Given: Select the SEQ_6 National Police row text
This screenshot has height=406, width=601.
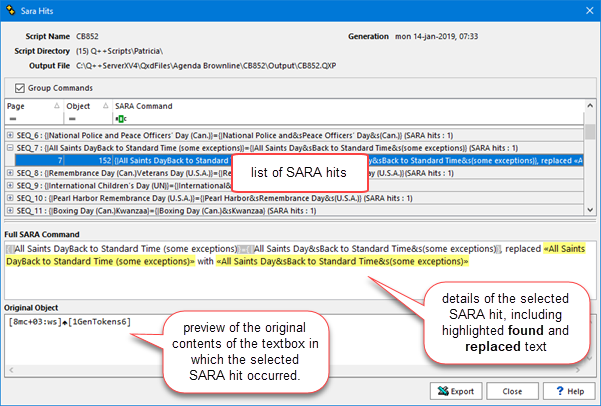Looking at the screenshot, I should click(235, 135).
